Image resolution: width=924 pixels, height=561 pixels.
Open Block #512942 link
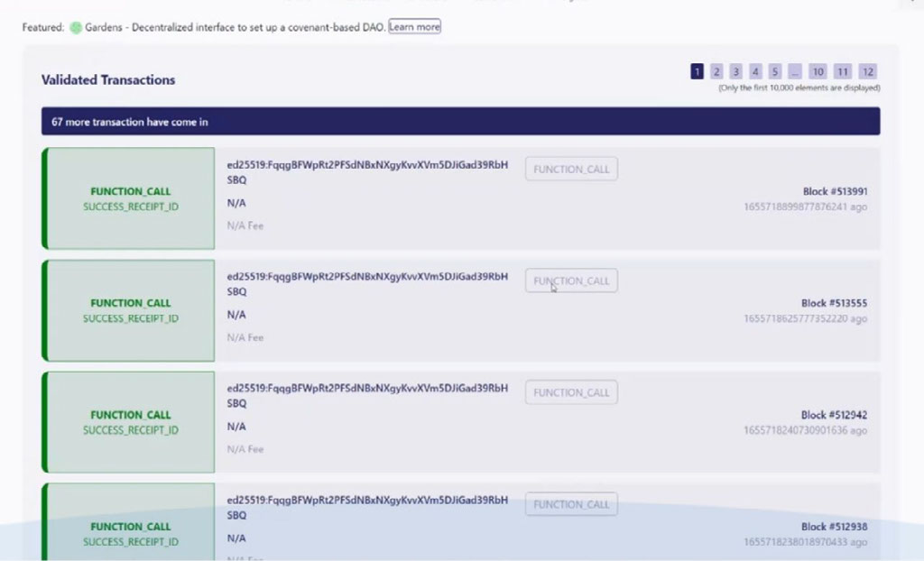[x=834, y=415]
